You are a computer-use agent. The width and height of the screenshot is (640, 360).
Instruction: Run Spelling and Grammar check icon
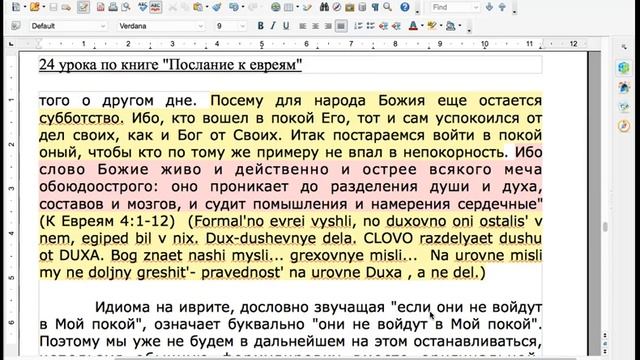point(142,7)
